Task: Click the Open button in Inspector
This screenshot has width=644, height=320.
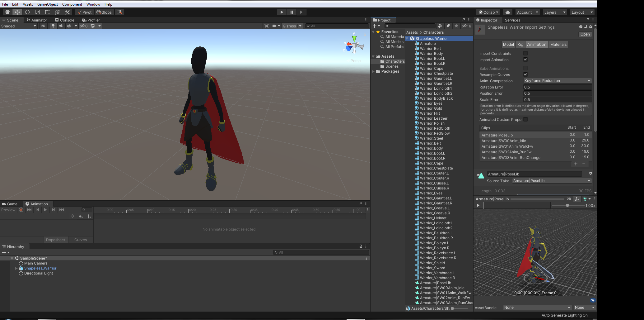Action: [x=585, y=34]
